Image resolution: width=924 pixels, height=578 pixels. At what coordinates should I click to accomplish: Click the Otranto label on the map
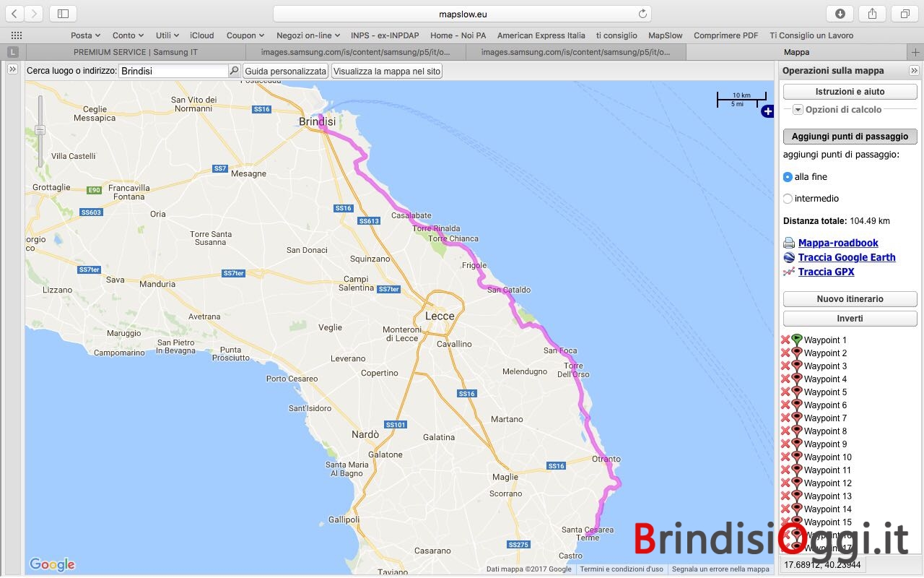[x=606, y=459]
